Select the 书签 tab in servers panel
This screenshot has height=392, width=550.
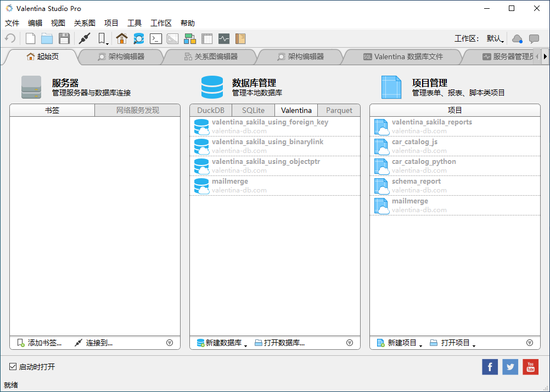pos(52,110)
